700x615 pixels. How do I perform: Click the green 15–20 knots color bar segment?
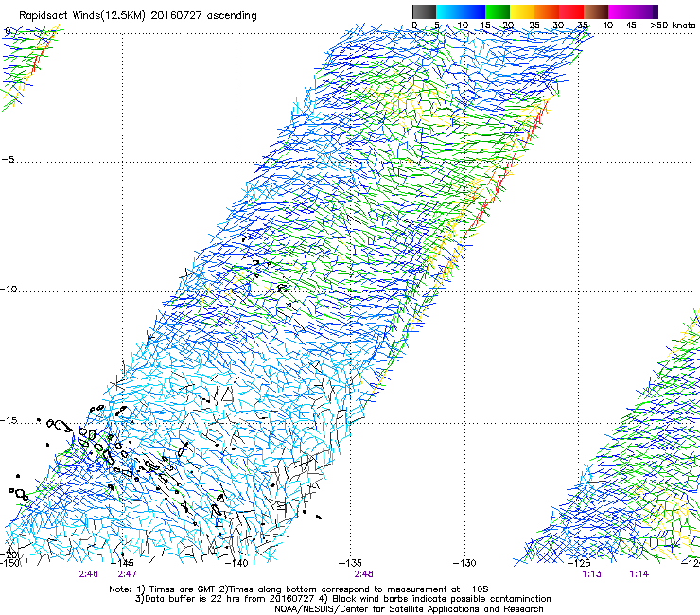click(x=498, y=11)
